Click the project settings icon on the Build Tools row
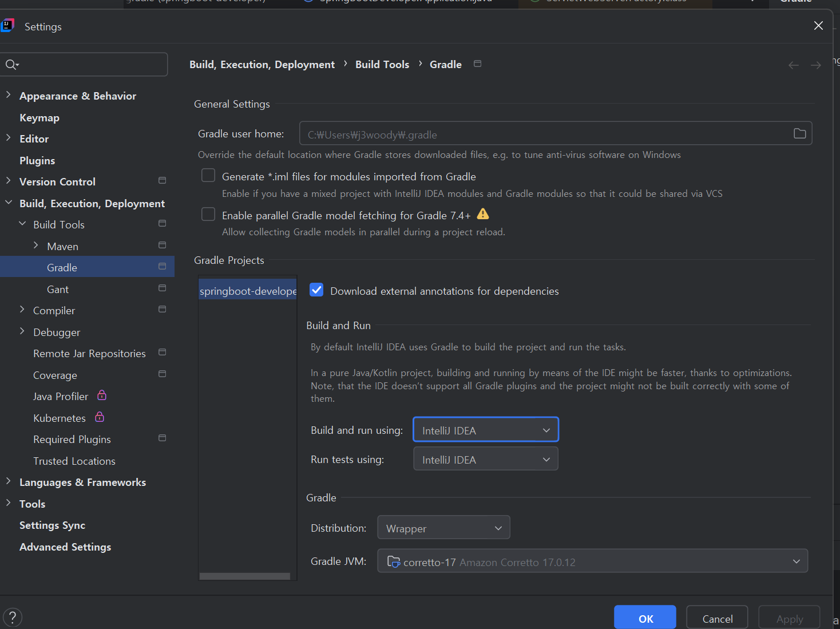 163,223
